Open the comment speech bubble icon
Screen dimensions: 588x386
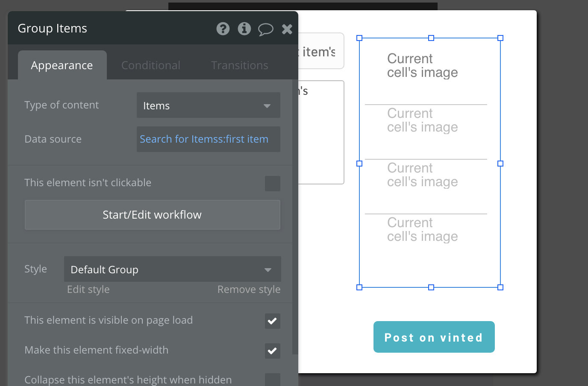tap(265, 29)
